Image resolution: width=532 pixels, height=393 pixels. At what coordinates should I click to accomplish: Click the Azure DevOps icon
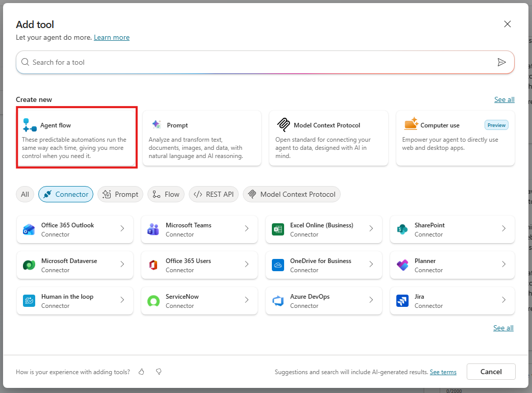pyautogui.click(x=278, y=301)
